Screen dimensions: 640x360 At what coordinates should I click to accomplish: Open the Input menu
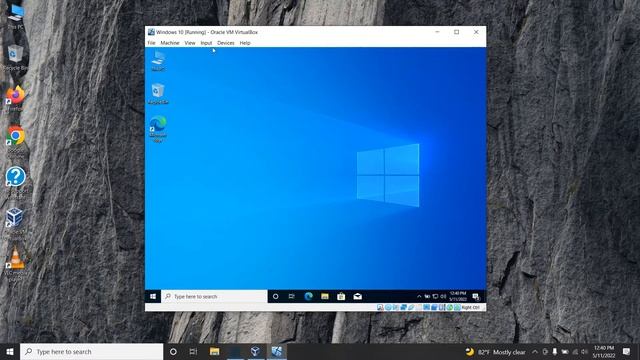tap(206, 43)
